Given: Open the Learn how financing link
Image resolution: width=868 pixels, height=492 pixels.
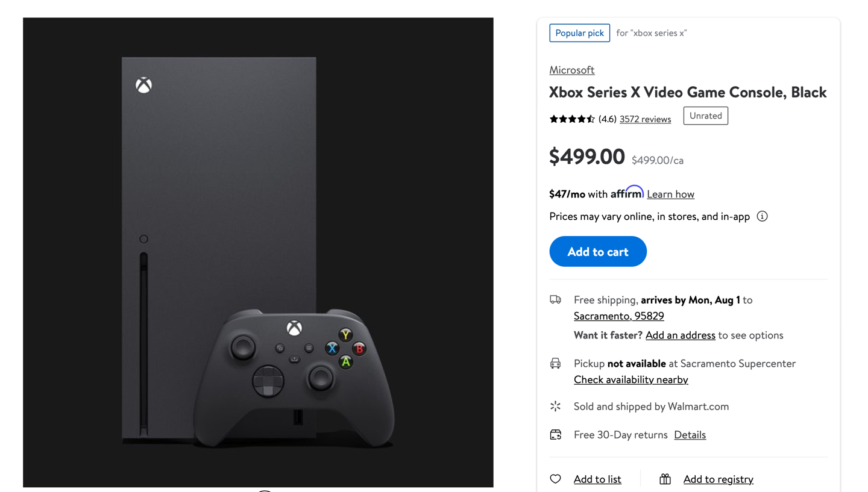Looking at the screenshot, I should click(x=670, y=194).
